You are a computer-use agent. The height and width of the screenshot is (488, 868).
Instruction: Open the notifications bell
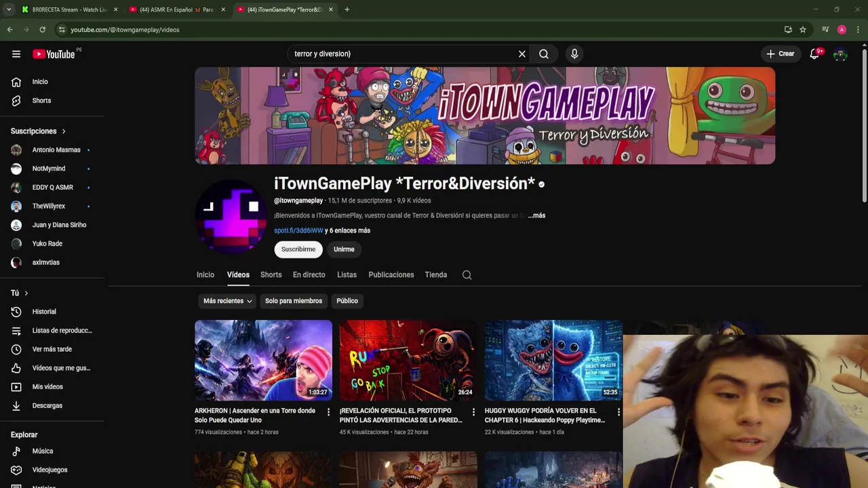point(814,54)
